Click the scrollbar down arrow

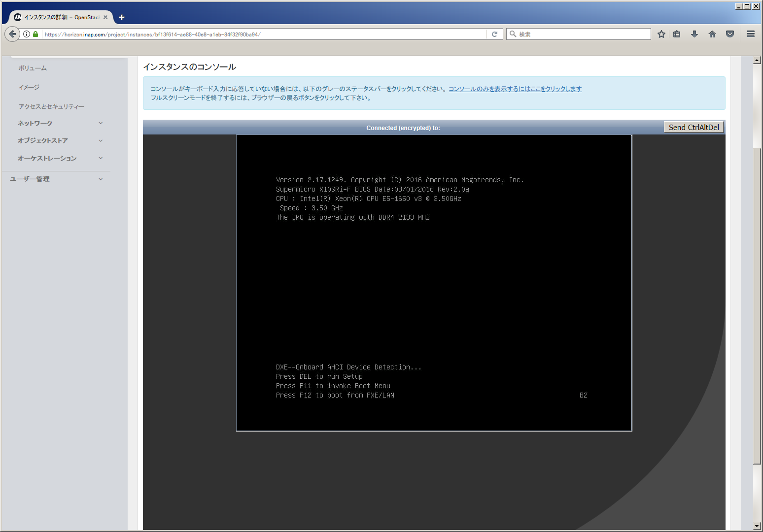coord(757,526)
